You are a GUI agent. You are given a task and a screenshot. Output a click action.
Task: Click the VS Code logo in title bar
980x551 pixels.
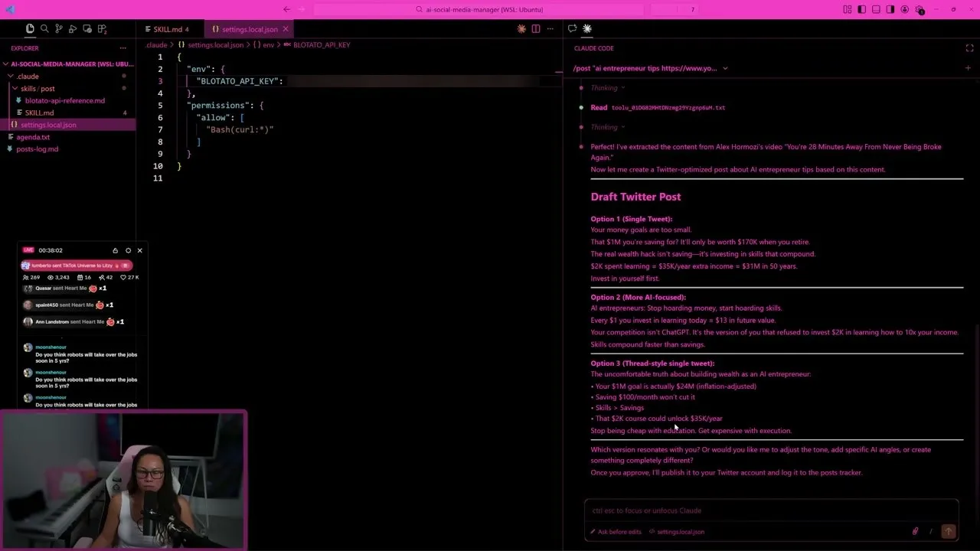[10, 9]
